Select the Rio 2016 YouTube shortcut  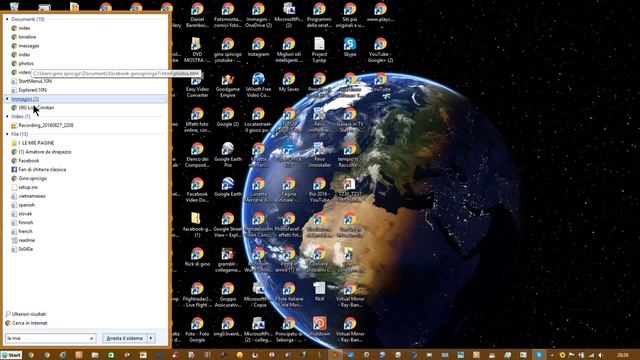[319, 190]
